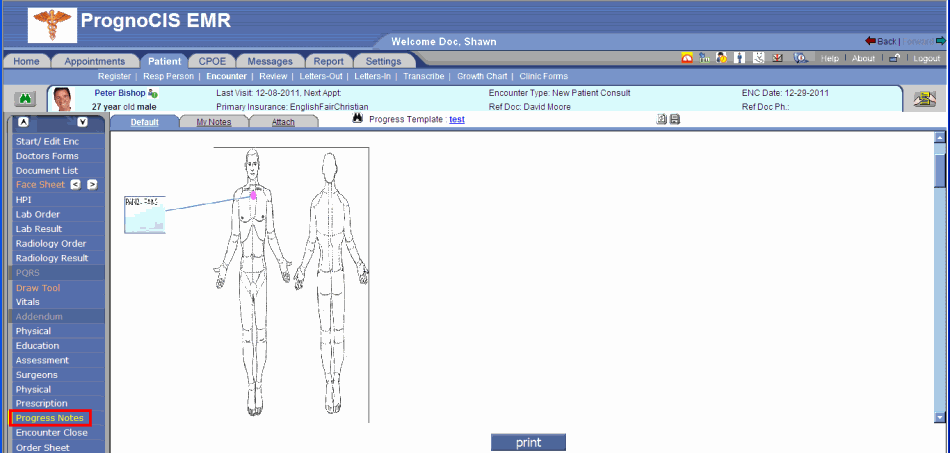Viewport: 950px width, 453px height.
Task: Switch to the Messages tab
Action: pyautogui.click(x=270, y=61)
